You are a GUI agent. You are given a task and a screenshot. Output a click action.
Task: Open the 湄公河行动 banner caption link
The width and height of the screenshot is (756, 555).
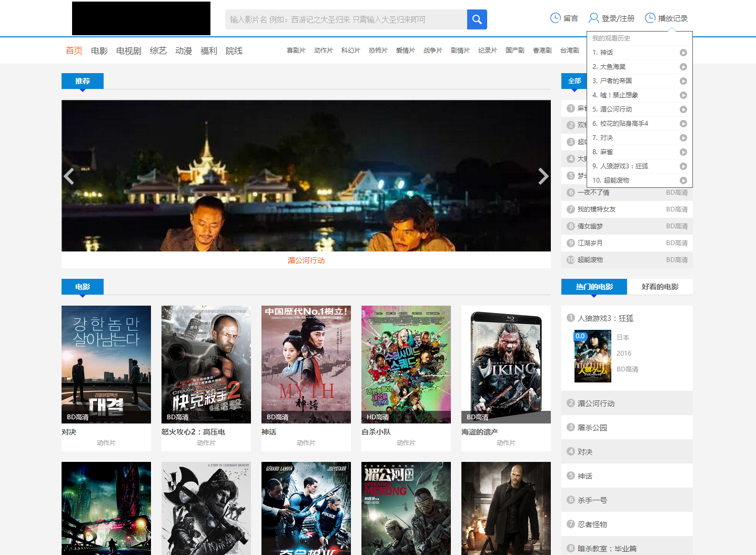306,260
